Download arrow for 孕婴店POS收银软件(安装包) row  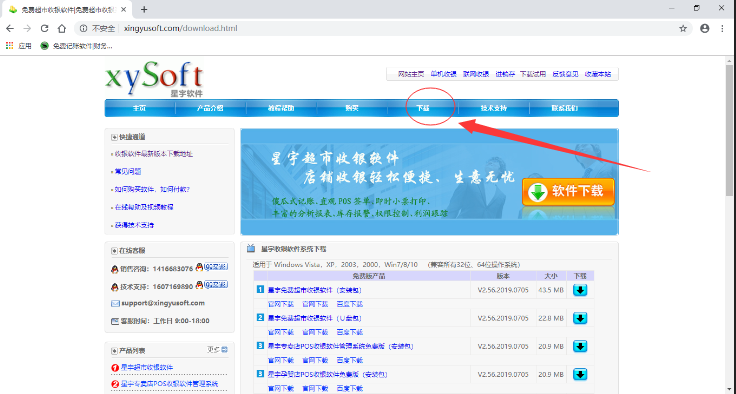tap(580, 374)
